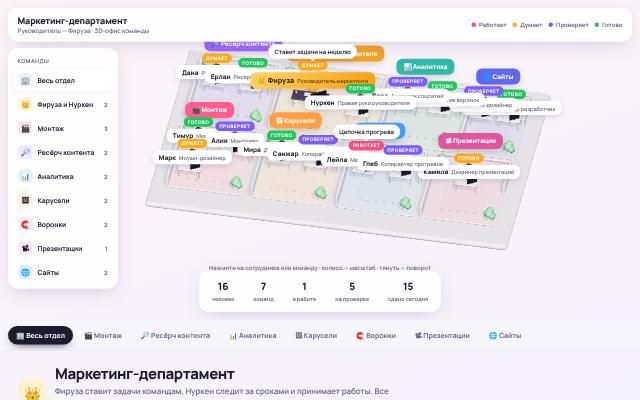Select Аналитика team in the sidebar
The width and height of the screenshot is (640, 400).
(x=63, y=177)
